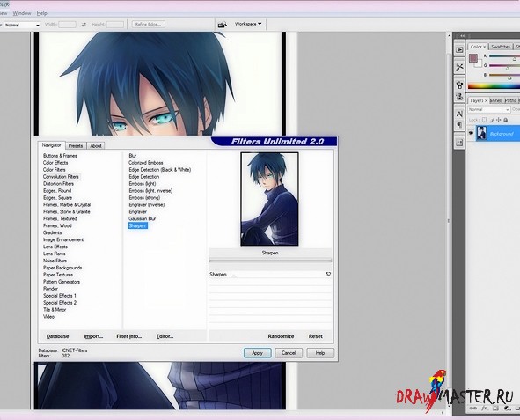Click the Filter Info... button
The height and width of the screenshot is (420, 520).
point(129,336)
